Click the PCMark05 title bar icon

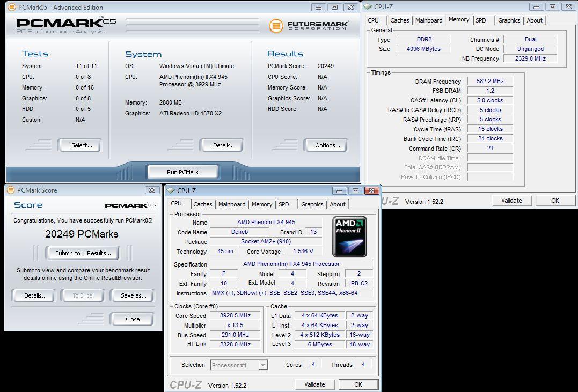pos(12,7)
